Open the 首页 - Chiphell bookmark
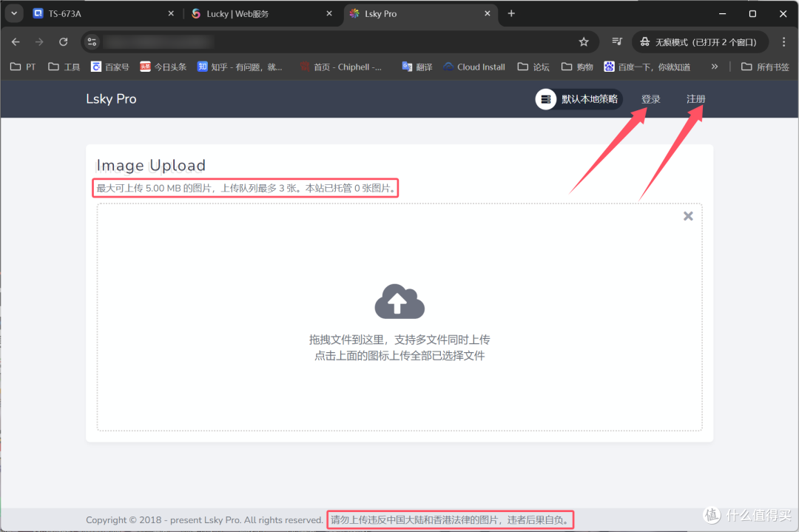799x532 pixels. click(341, 67)
